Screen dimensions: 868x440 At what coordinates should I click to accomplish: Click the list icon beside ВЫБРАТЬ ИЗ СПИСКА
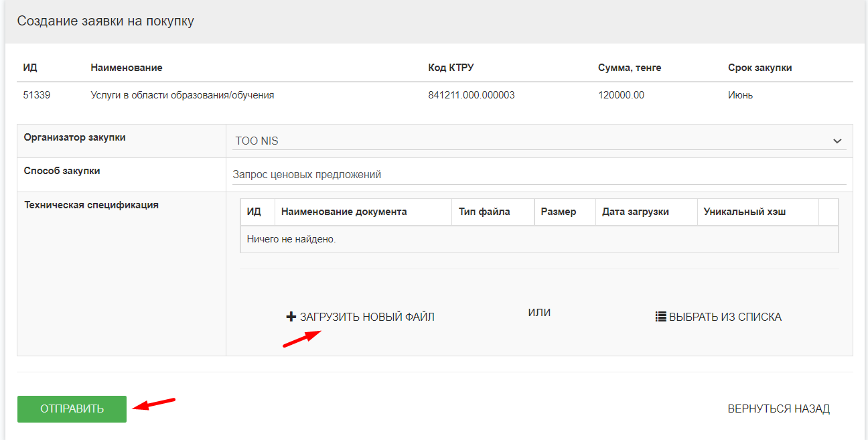tap(660, 317)
